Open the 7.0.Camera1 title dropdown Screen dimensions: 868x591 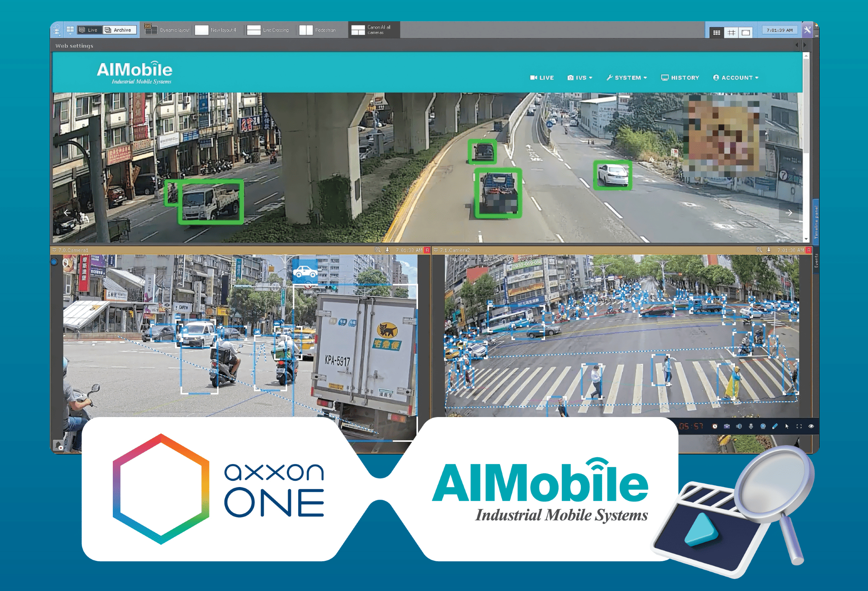[x=54, y=250]
